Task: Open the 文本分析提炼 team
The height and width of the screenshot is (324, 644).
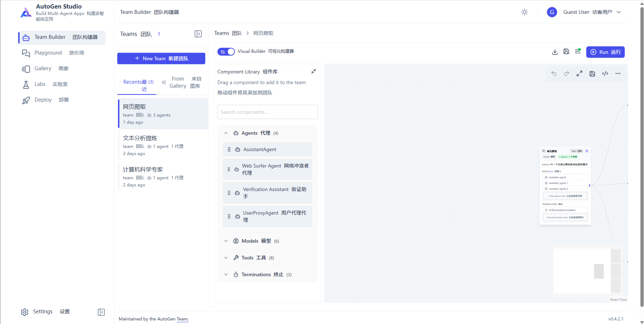Action: tap(163, 145)
